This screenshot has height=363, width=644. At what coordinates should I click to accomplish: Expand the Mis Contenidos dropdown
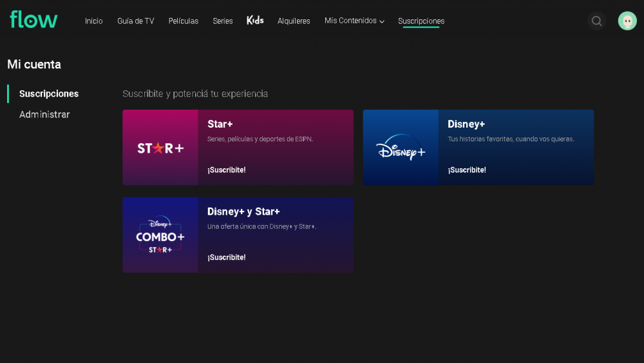(354, 21)
